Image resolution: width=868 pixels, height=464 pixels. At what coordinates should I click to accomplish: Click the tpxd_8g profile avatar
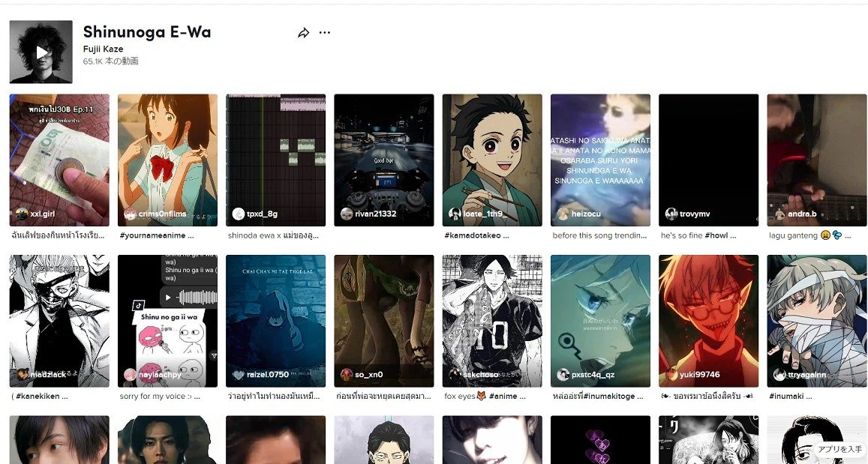pos(239,214)
